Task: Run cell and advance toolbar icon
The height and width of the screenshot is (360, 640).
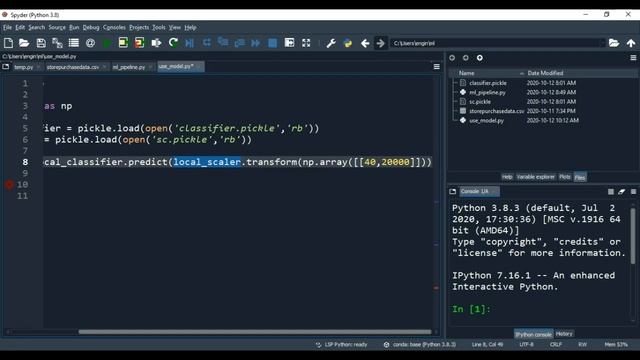Action: 140,43
